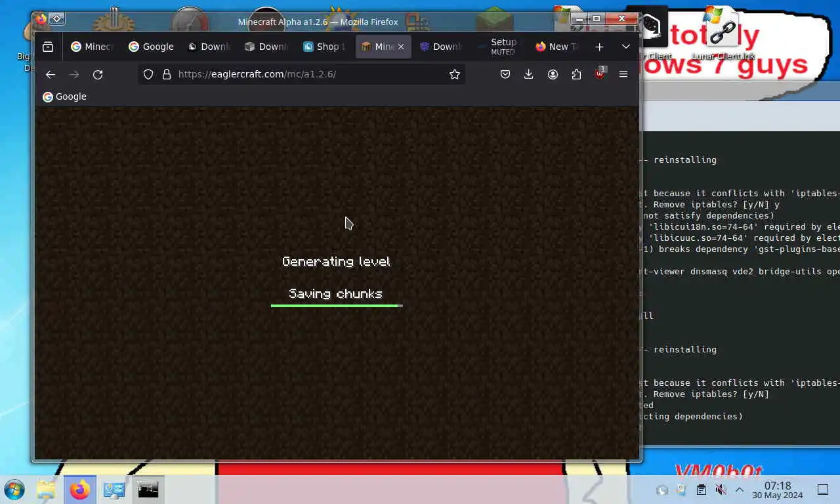
Task: Select the Download tab with cube icon
Action: (x=266, y=47)
